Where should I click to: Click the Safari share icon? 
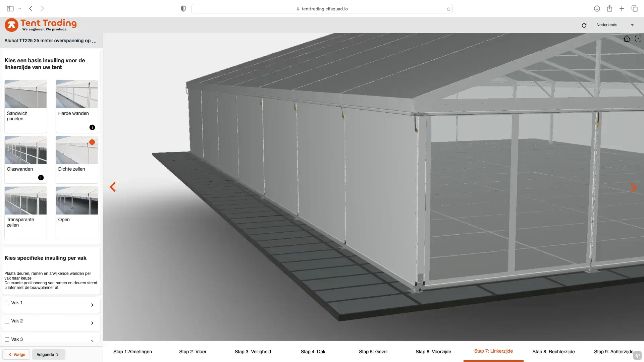click(609, 8)
